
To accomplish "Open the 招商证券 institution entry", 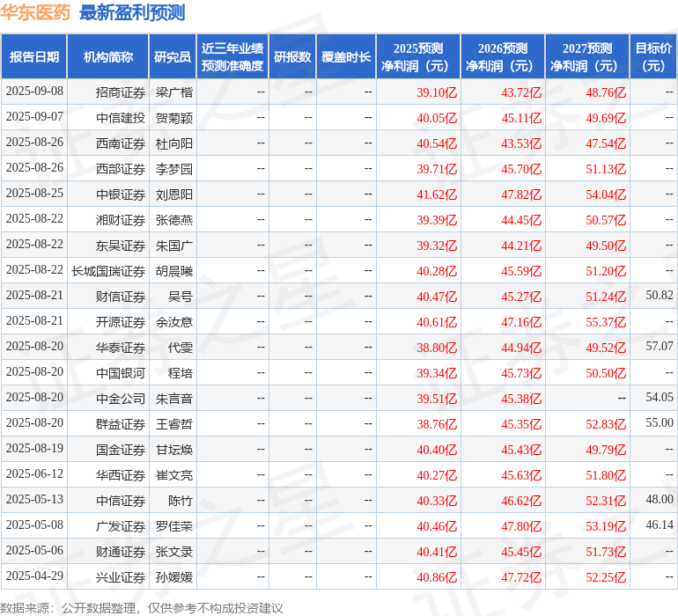I will [x=121, y=92].
